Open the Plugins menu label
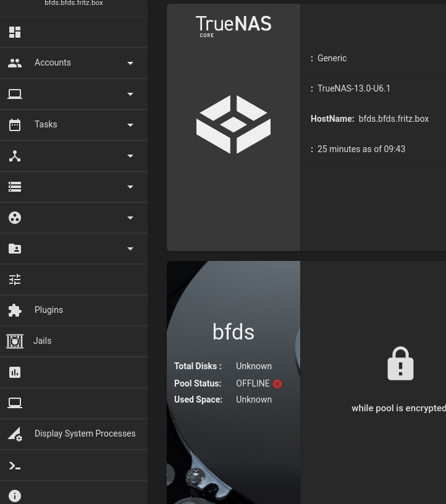446x504 pixels. click(x=49, y=310)
